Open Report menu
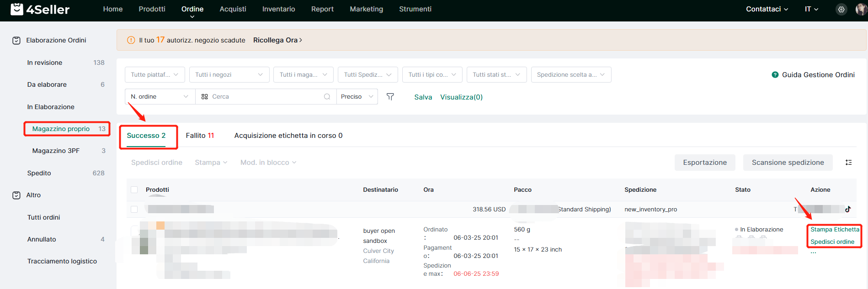Image resolution: width=868 pixels, height=289 pixels. 322,9
